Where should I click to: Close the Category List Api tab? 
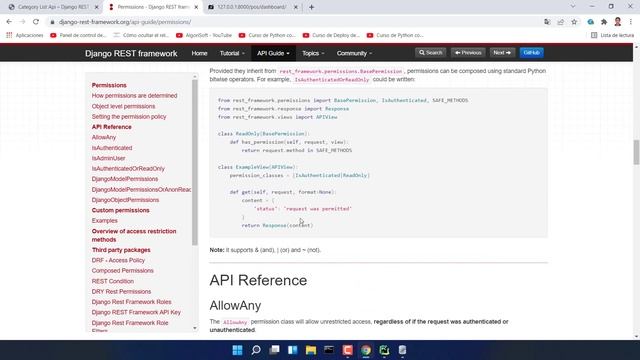tap(96, 7)
